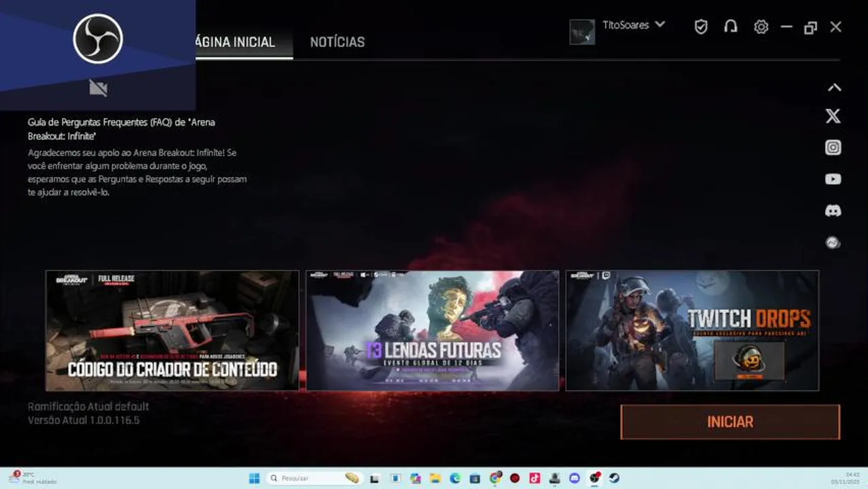The width and height of the screenshot is (868, 489).
Task: Open the headset support icon
Action: coord(731,26)
